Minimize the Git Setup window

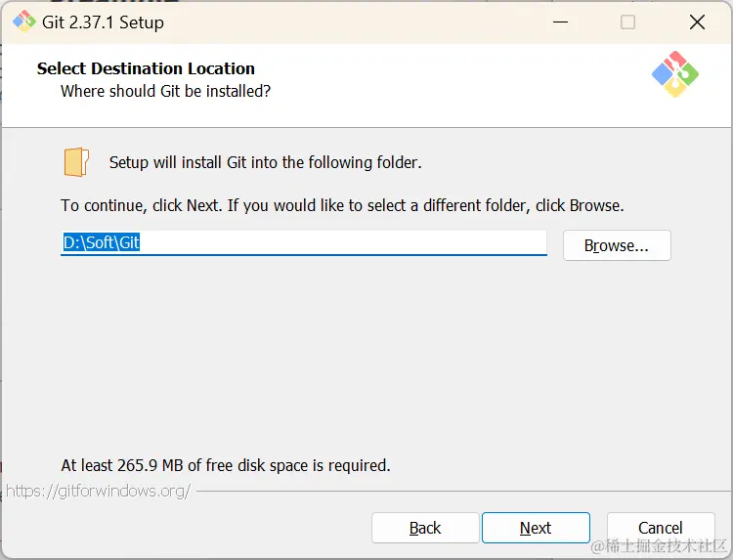coord(561,22)
